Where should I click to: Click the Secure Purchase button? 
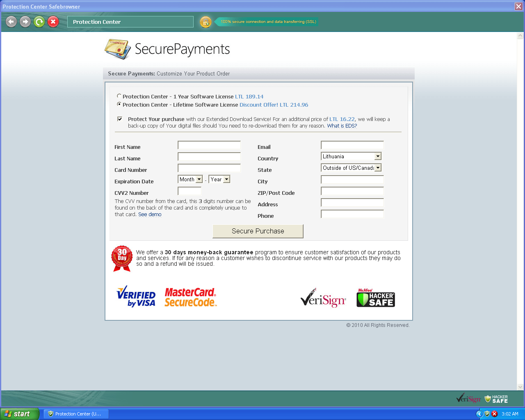[258, 231]
